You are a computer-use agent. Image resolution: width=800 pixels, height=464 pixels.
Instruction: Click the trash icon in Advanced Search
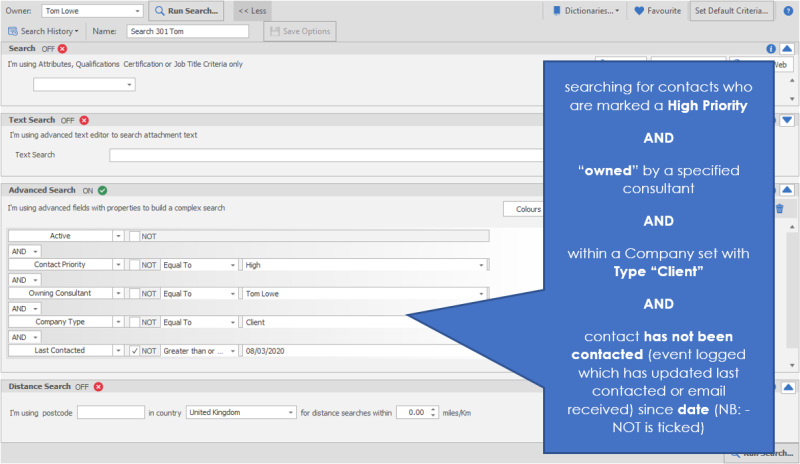(x=779, y=208)
